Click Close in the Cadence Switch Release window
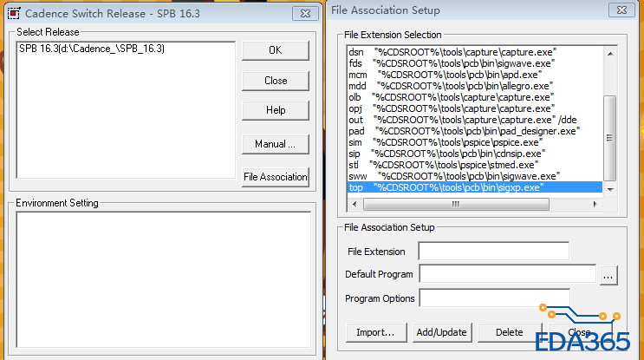The height and width of the screenshot is (360, 644). 275,81
